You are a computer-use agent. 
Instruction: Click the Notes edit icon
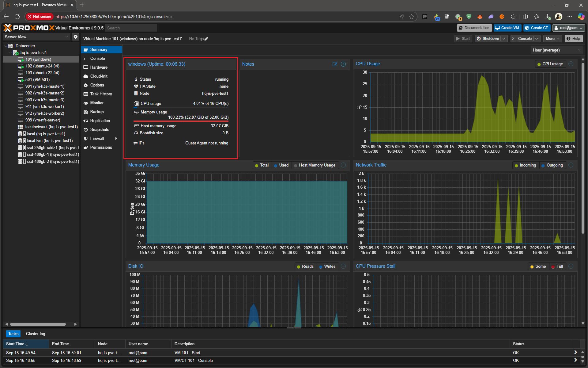point(335,64)
